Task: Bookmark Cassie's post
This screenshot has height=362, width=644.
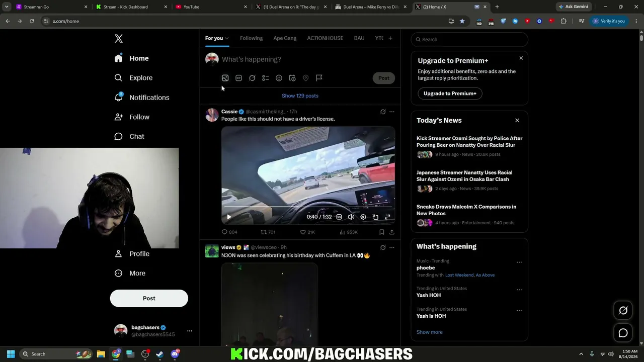Action: (382, 232)
